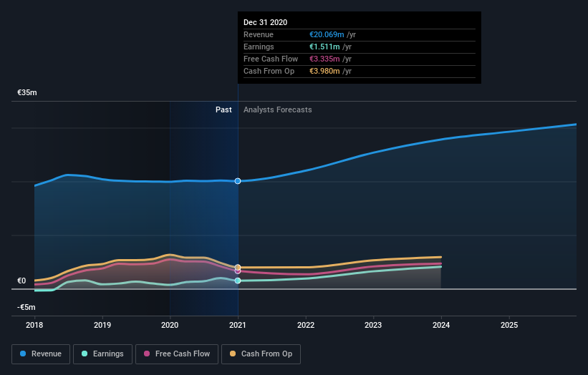Click the Analysts Forecasts label
The width and height of the screenshot is (588, 375).
click(x=277, y=109)
